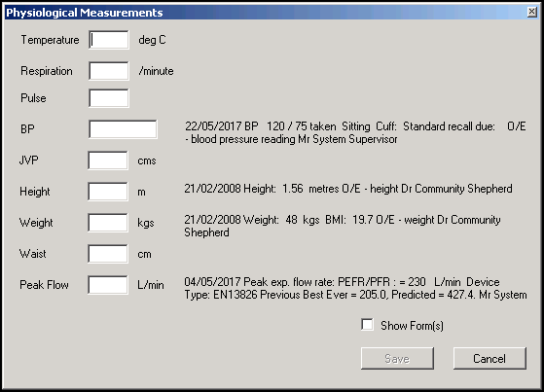Click the Waist cm input box
The height and width of the screenshot is (392, 544).
(x=108, y=254)
